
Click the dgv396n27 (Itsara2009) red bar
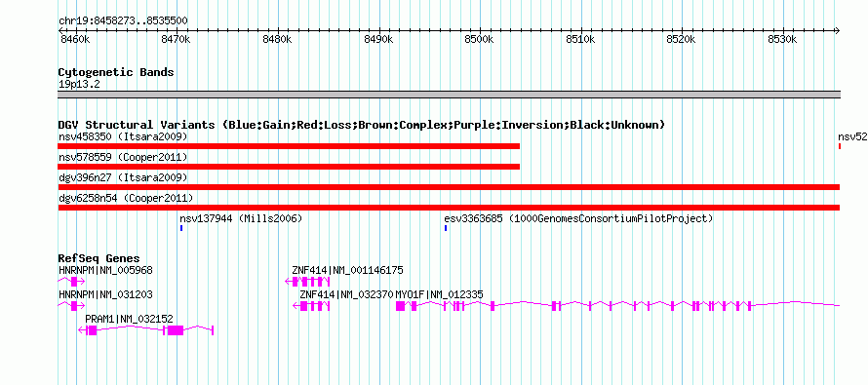449,187
